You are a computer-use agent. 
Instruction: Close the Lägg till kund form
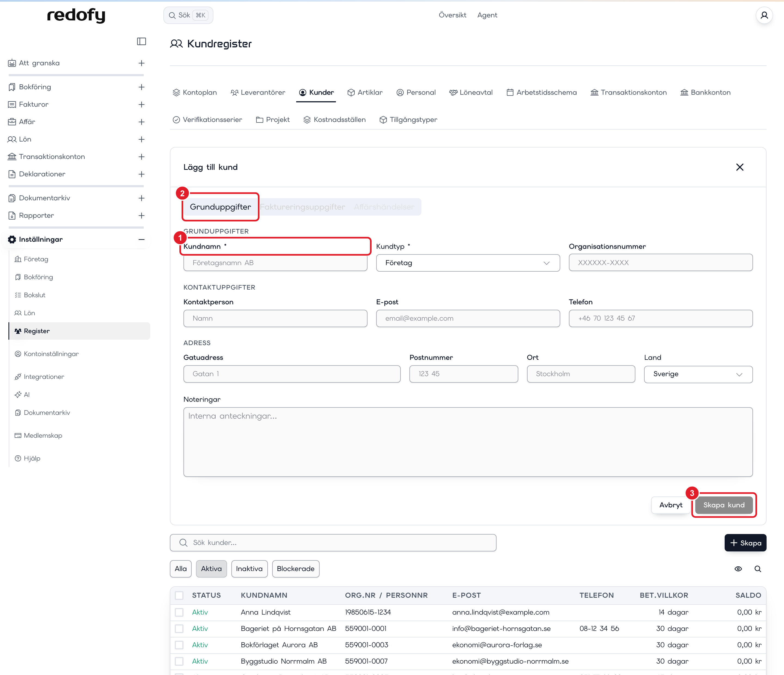point(740,167)
